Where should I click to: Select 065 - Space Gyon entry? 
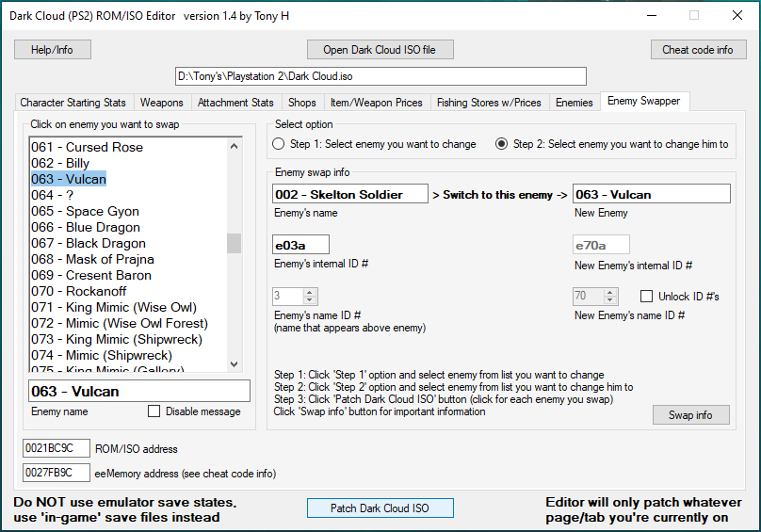tap(128, 211)
